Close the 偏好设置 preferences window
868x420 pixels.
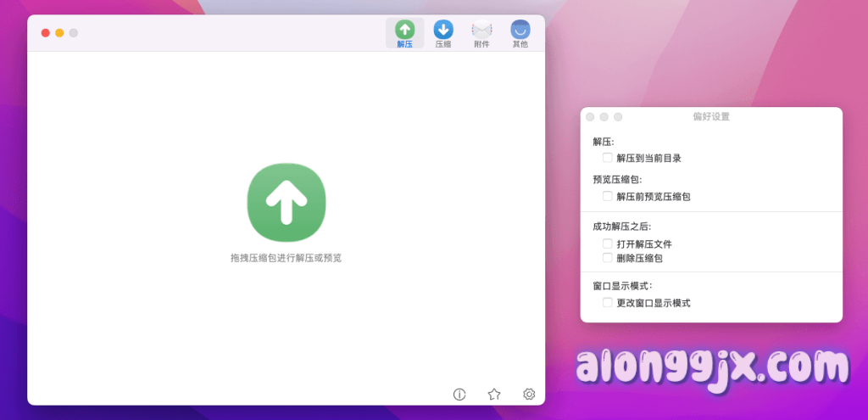[590, 117]
